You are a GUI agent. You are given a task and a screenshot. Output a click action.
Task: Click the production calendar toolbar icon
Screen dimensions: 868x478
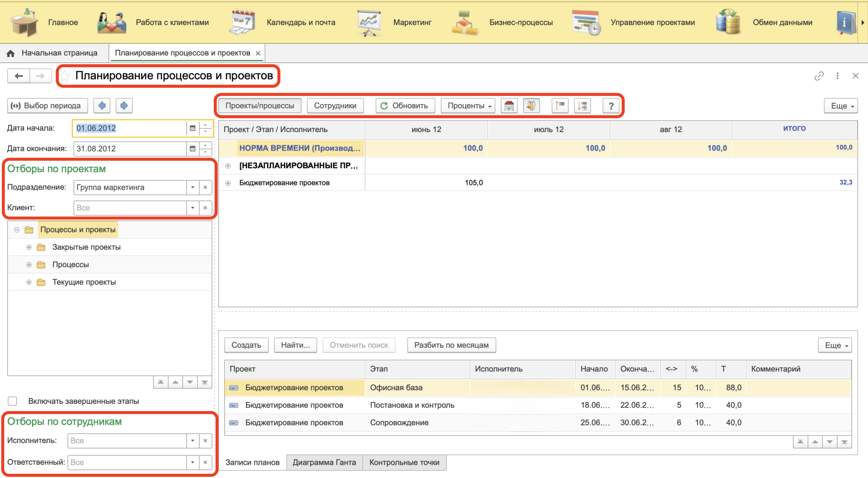coord(509,106)
